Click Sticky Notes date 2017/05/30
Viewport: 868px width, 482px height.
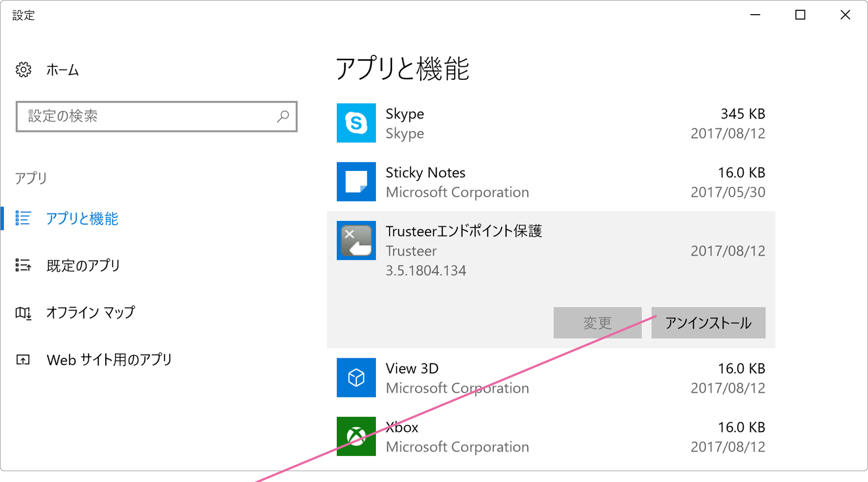tap(728, 192)
